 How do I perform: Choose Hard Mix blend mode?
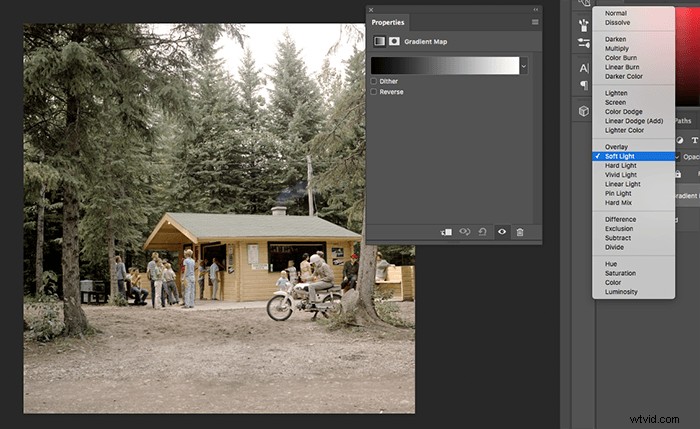(x=633, y=203)
